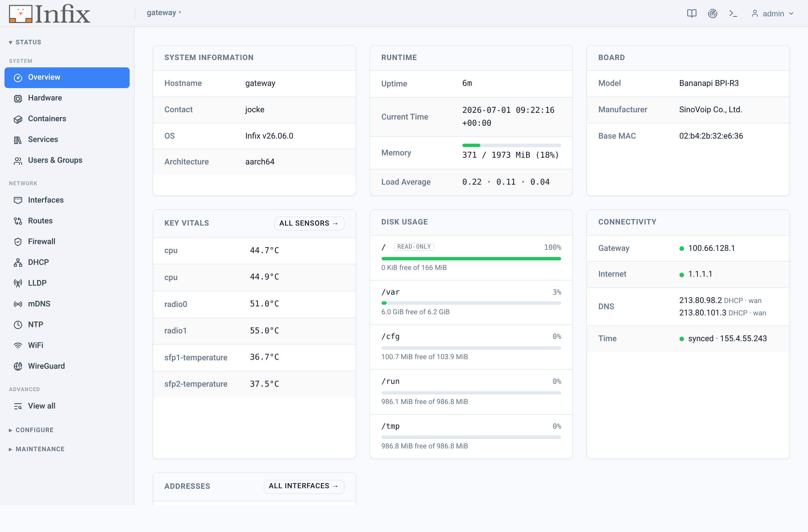Click the NTP clock icon

pyautogui.click(x=18, y=325)
